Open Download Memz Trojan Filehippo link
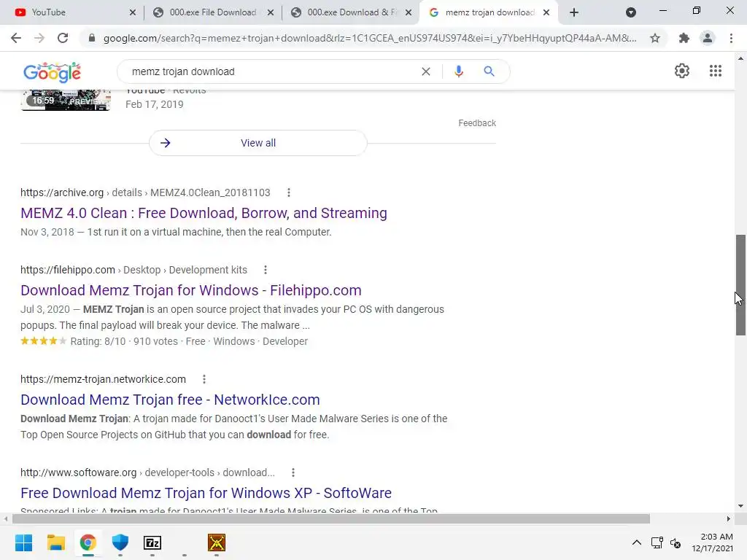 point(190,290)
